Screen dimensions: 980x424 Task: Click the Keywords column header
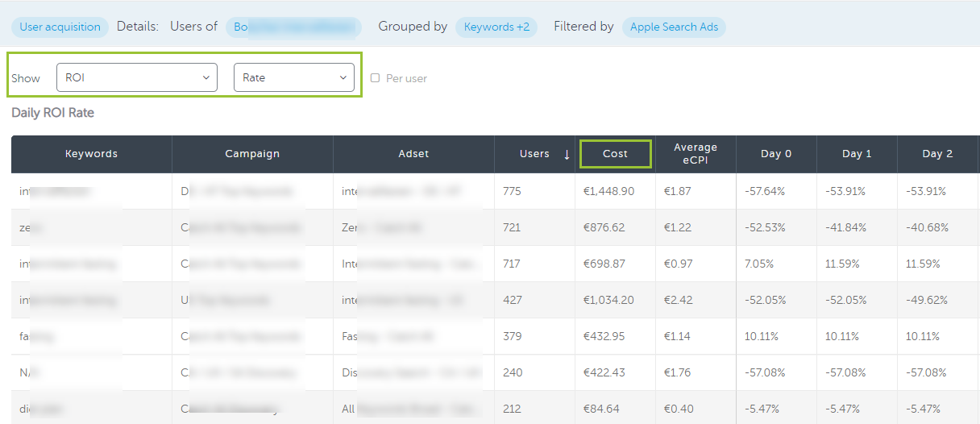pyautogui.click(x=91, y=154)
